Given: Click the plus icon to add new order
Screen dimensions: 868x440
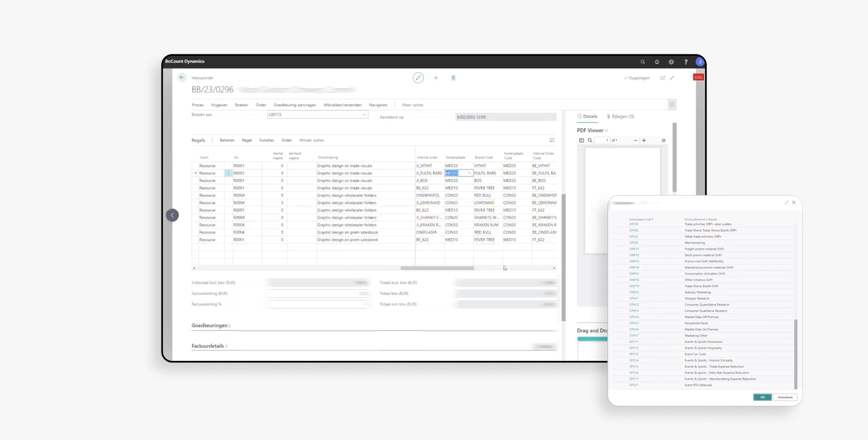Looking at the screenshot, I should click(436, 78).
